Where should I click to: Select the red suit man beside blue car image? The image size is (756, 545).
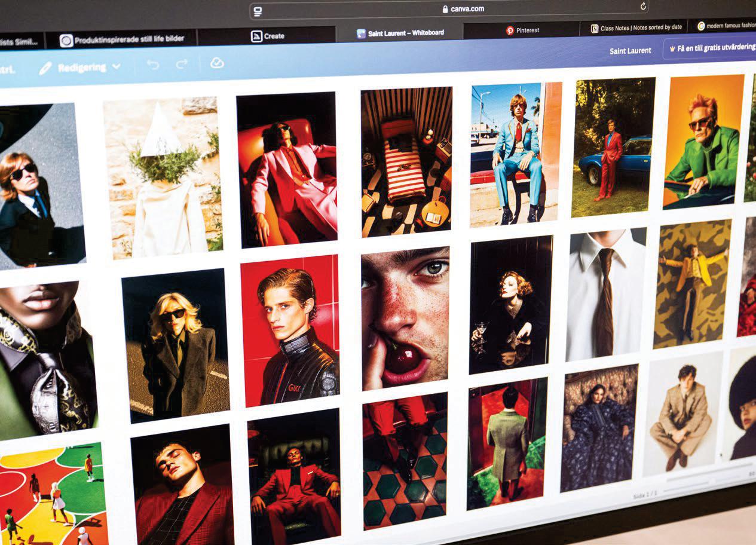(x=613, y=147)
